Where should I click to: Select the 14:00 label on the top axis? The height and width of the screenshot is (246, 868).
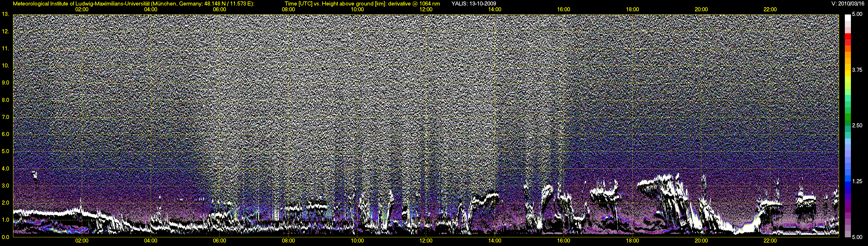coord(495,10)
